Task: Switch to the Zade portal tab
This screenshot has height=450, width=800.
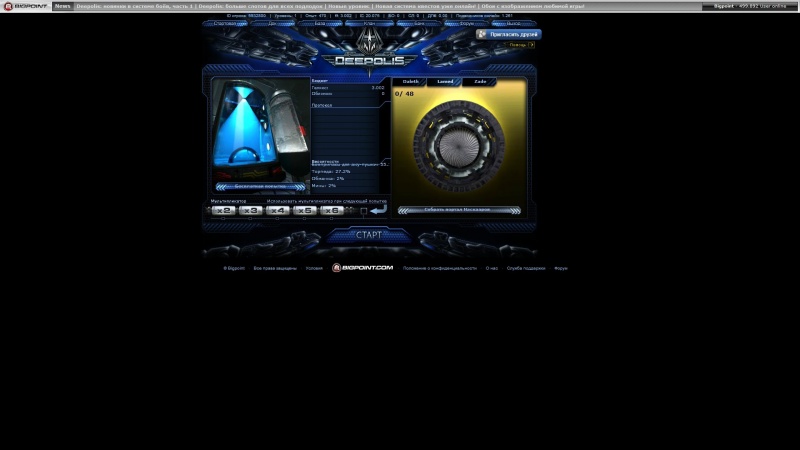Action: 480,82
